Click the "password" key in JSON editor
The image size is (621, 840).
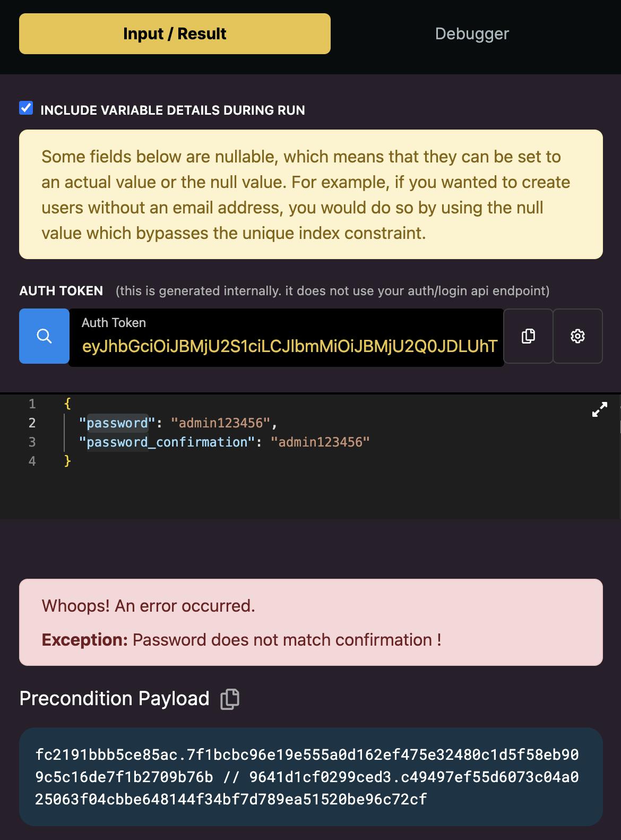point(117,423)
